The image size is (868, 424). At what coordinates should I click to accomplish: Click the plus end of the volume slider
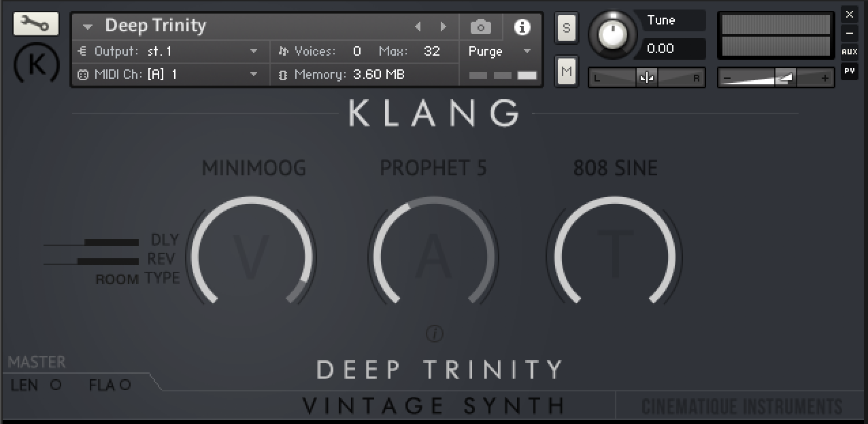coord(825,78)
